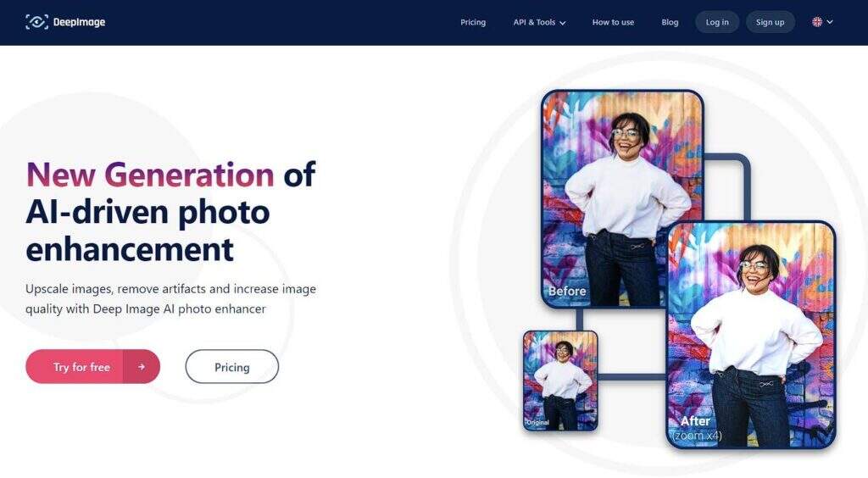Click the DeepImage brand name text
The image size is (868, 478).
point(79,22)
